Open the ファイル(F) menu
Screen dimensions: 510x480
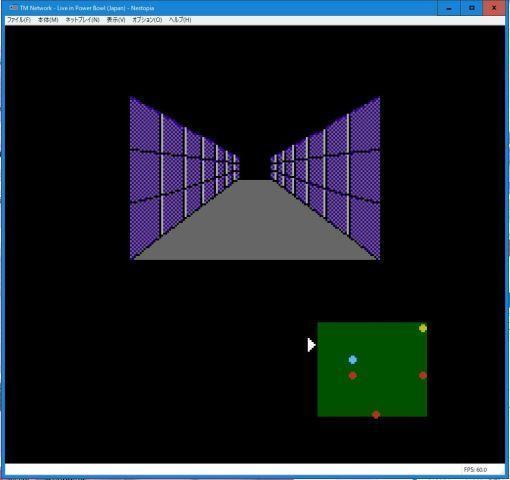point(19,20)
